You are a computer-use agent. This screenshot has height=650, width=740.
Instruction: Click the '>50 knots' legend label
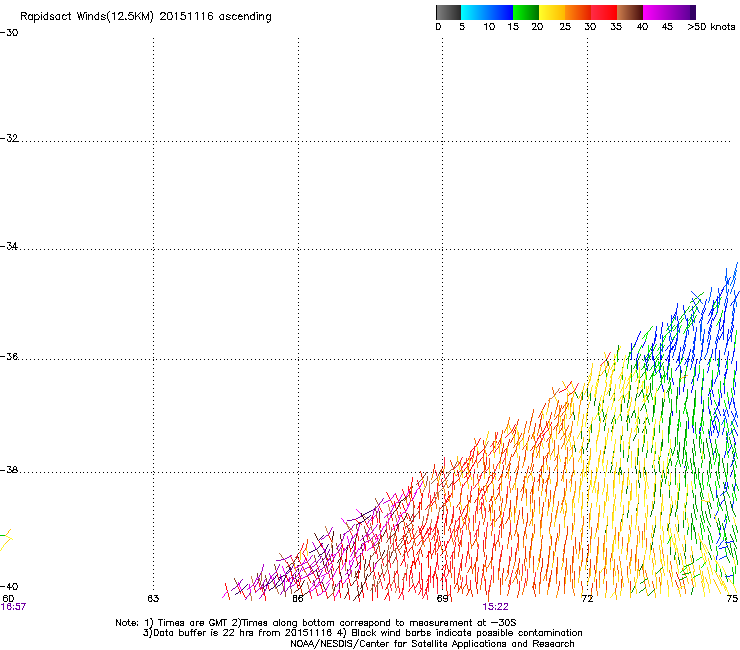[x=711, y=27]
